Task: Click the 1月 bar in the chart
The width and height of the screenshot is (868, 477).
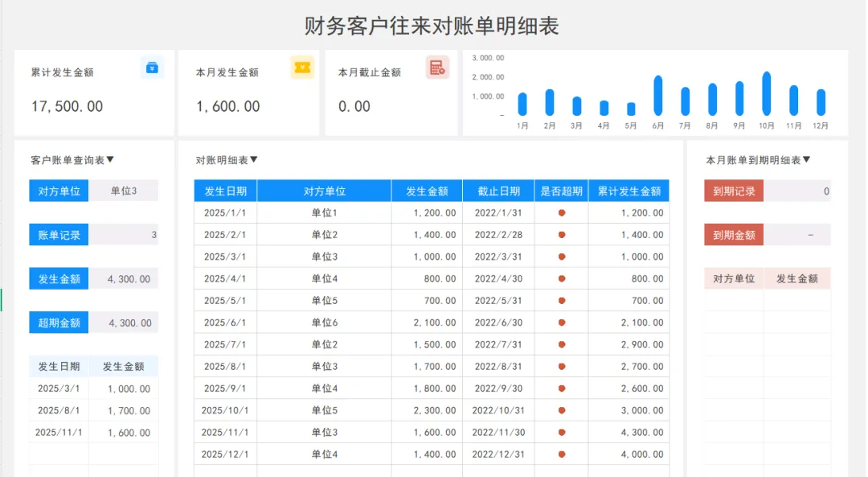Action: pos(522,104)
